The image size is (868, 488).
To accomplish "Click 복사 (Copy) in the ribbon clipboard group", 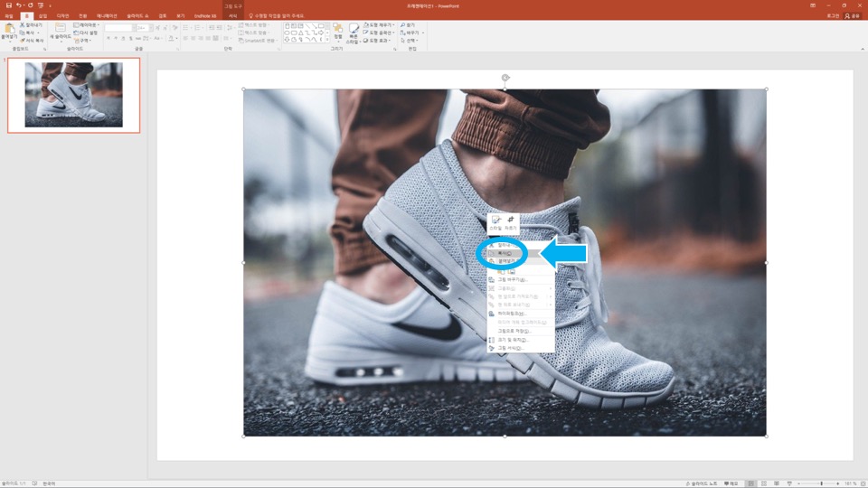I will pyautogui.click(x=27, y=33).
